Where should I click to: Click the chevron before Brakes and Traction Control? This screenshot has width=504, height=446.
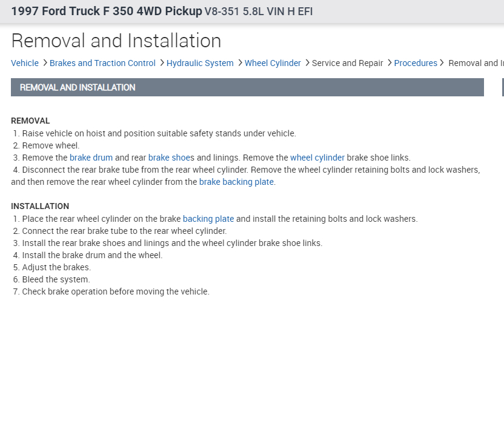(45, 63)
